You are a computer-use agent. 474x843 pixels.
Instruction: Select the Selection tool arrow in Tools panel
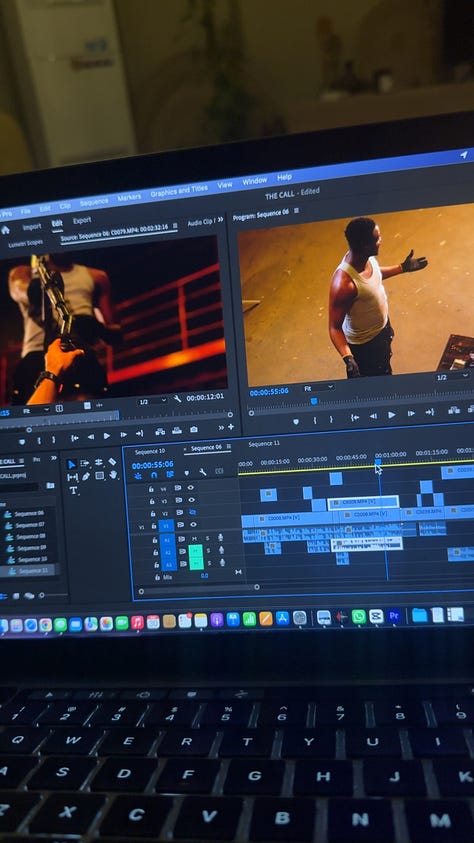coord(71,465)
